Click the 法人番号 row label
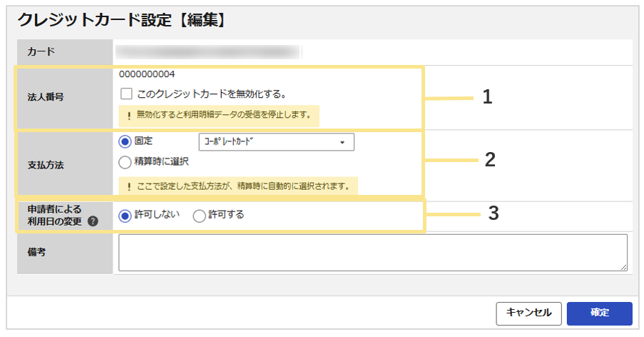The width and height of the screenshot is (644, 337). [46, 97]
